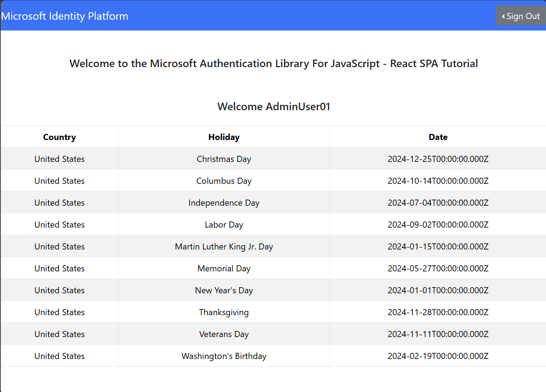
Task: Click the Washington's Birthday cell
Action: pos(224,356)
